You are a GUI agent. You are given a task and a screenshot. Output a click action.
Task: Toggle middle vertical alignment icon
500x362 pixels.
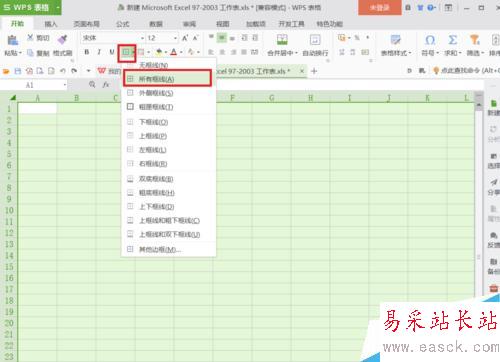[x=222, y=38]
